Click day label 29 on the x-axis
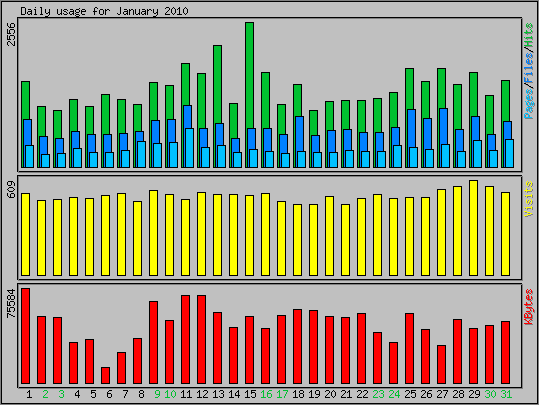 click(474, 394)
